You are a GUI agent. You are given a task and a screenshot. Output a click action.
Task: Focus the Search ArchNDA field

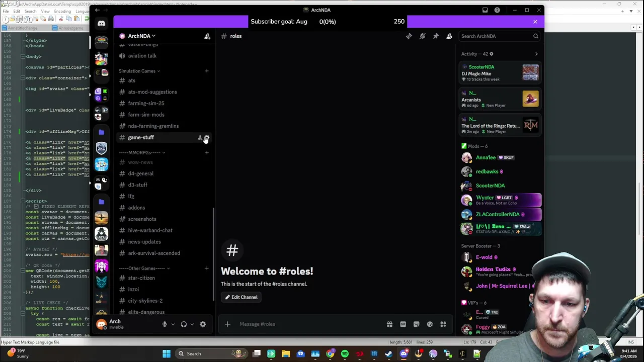tap(499, 36)
